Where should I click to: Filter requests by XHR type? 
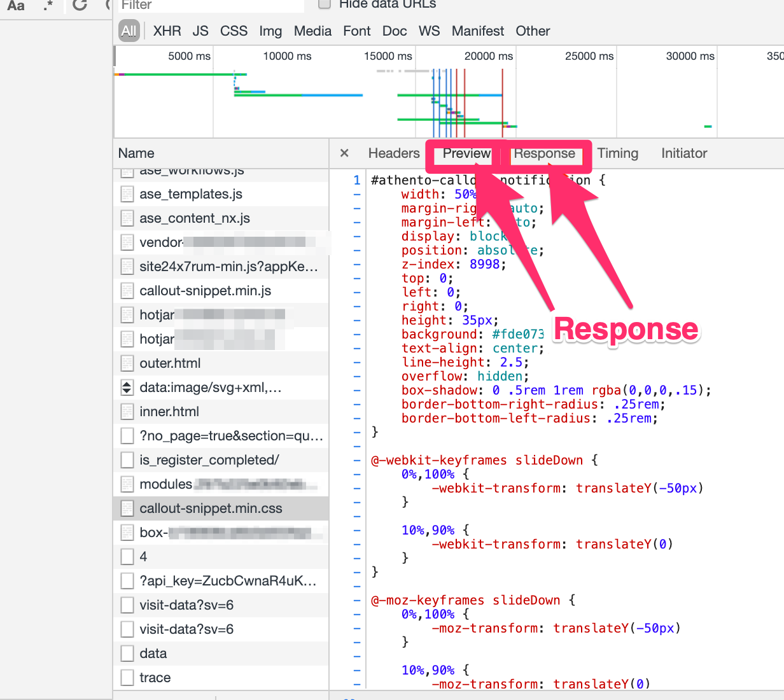[x=167, y=31]
